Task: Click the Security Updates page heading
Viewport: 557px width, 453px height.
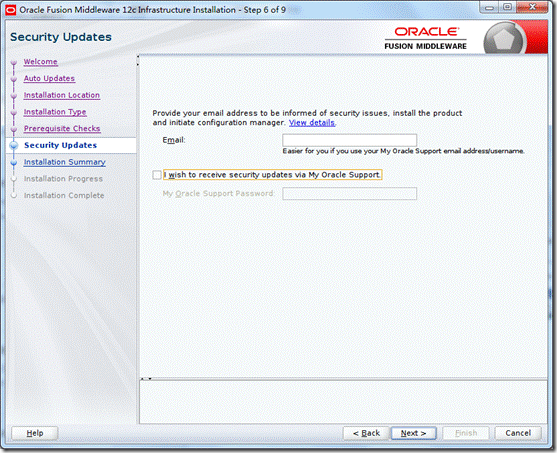Action: 61,37
